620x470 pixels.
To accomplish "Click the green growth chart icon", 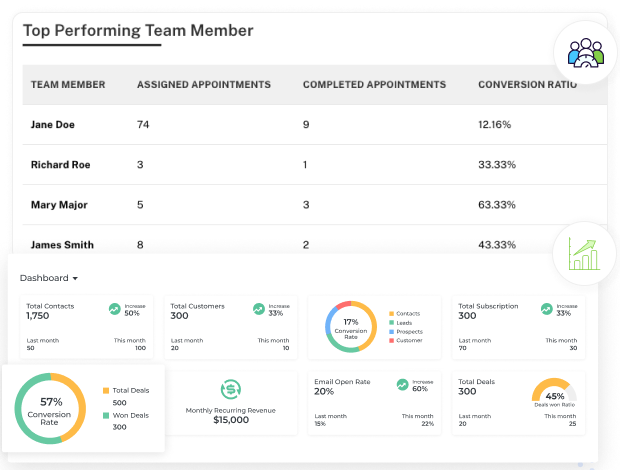I will [584, 254].
